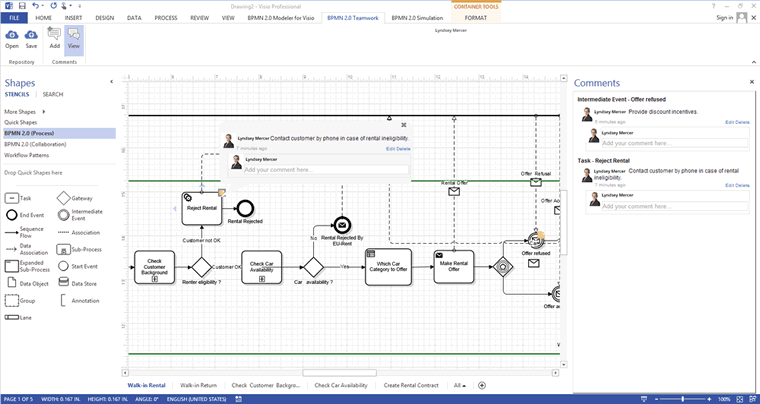Open repository with the cloud Open icon
This screenshot has width=760, height=404.
click(12, 39)
